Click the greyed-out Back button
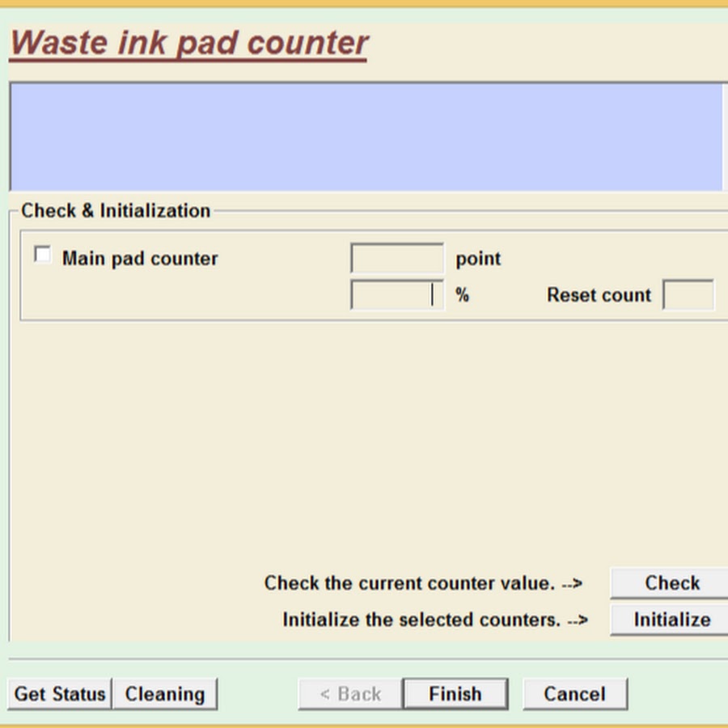The width and height of the screenshot is (728, 728). click(349, 694)
